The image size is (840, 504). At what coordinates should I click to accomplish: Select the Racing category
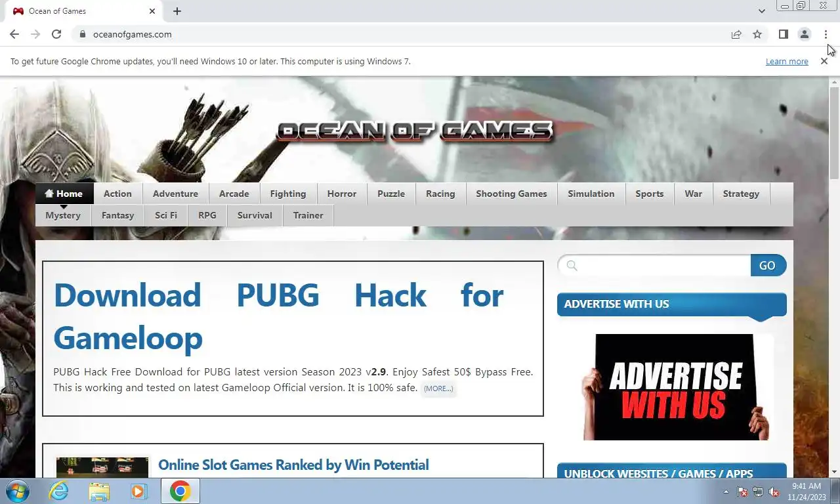440,194
